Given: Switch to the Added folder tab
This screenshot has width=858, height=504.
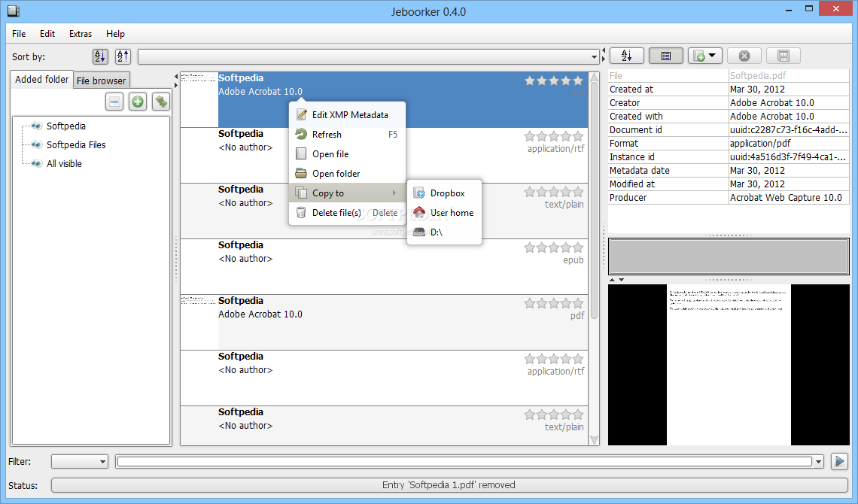Looking at the screenshot, I should pyautogui.click(x=41, y=79).
